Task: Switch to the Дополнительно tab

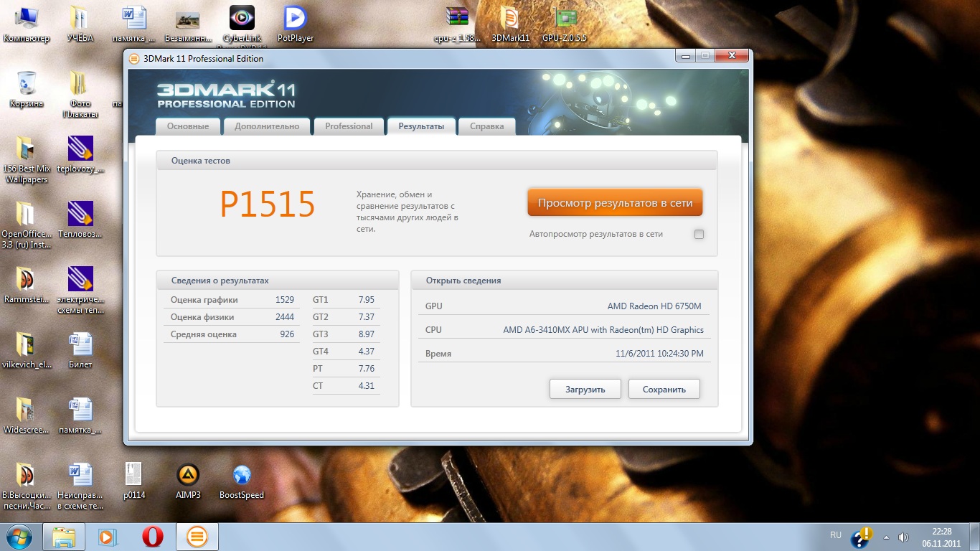Action: [267, 126]
